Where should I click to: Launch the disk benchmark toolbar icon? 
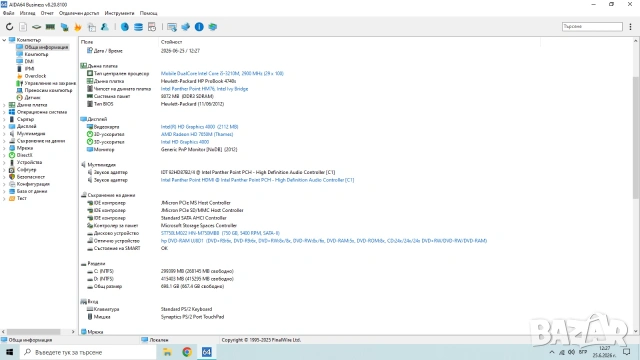pyautogui.click(x=37, y=27)
